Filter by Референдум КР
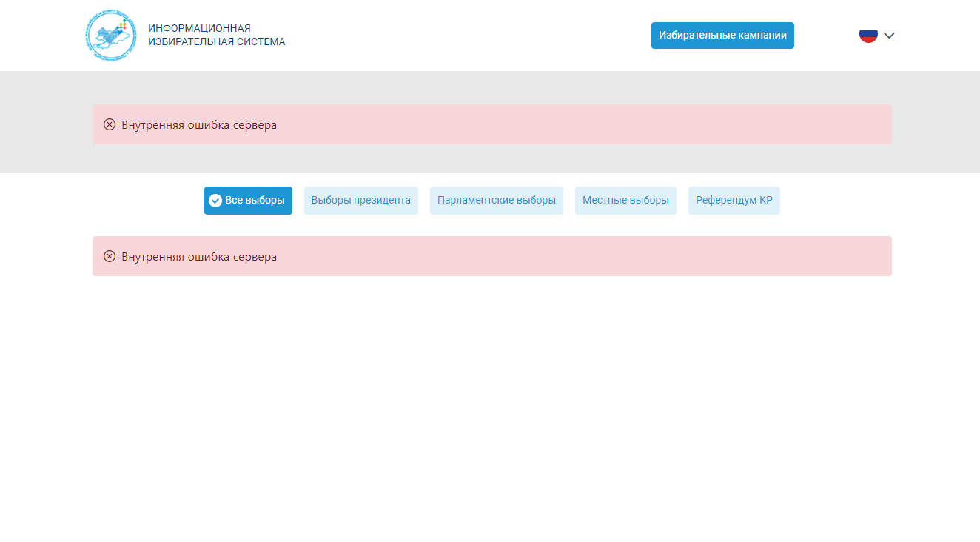 click(x=734, y=201)
